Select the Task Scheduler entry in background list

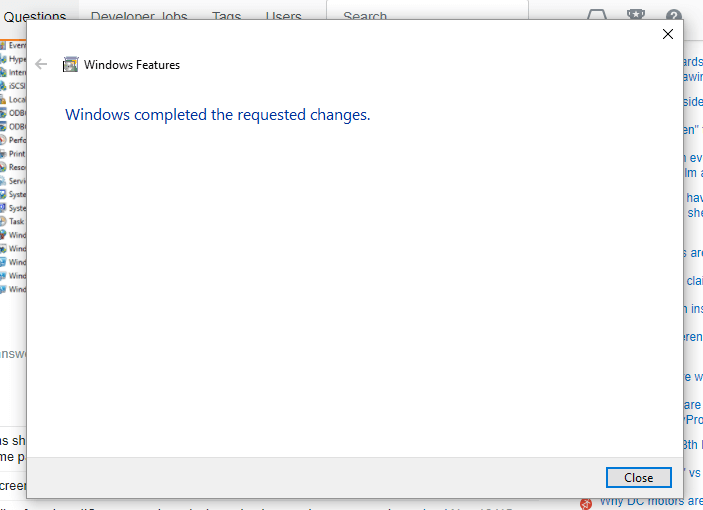click(13, 221)
